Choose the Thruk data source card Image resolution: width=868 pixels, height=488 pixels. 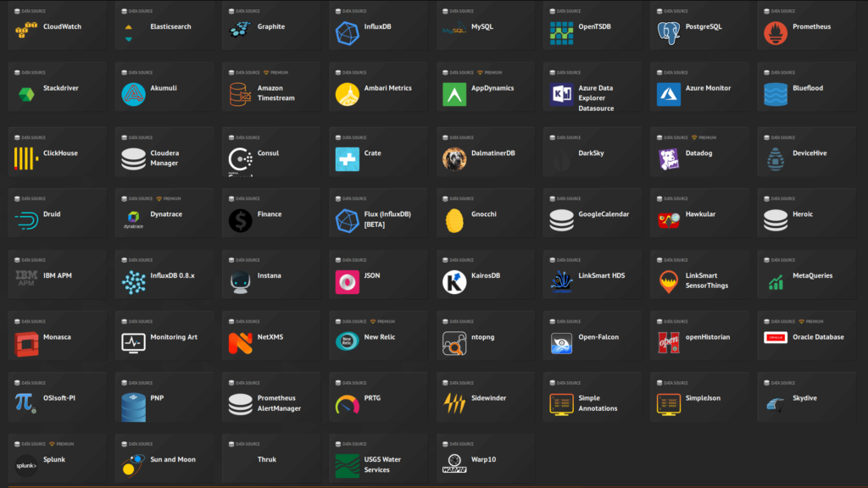(271, 458)
